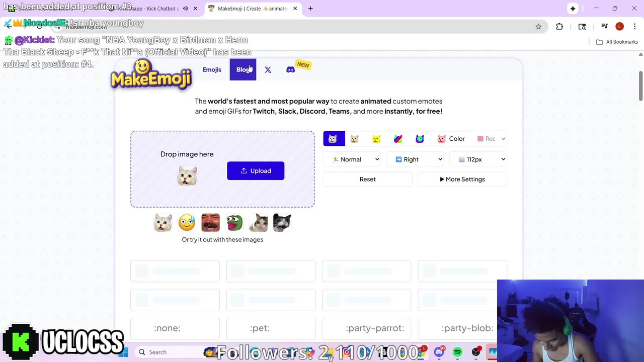Open Spotify from the taskbar

coord(457,352)
